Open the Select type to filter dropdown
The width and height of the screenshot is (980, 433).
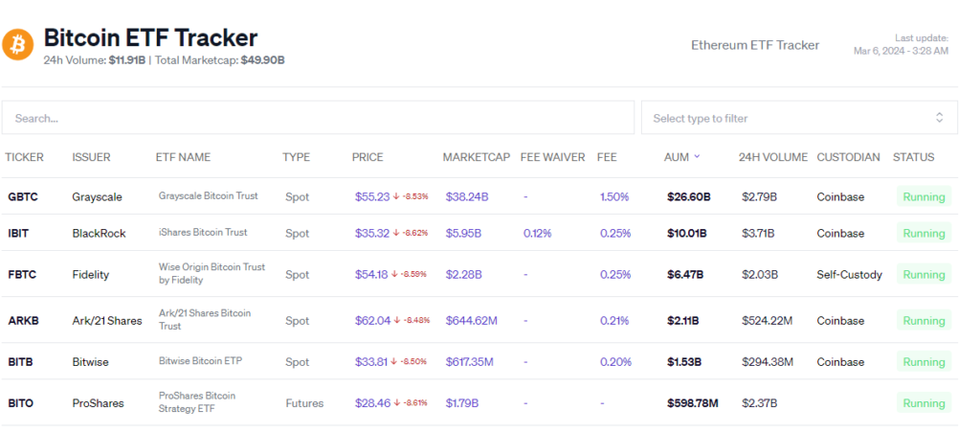click(785, 118)
